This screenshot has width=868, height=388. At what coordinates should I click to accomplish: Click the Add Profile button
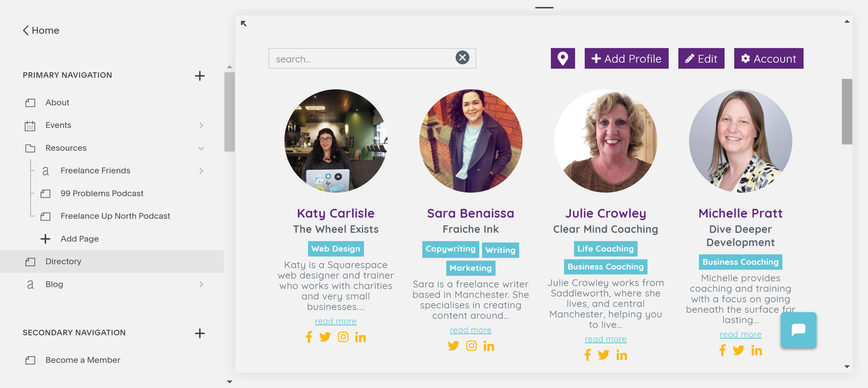point(627,58)
